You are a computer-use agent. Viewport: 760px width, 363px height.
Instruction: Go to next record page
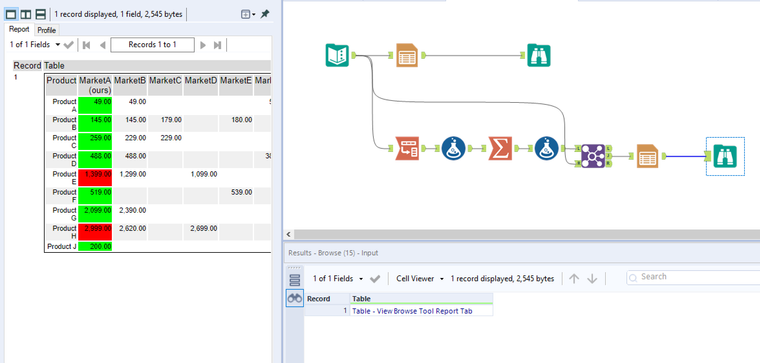(203, 45)
